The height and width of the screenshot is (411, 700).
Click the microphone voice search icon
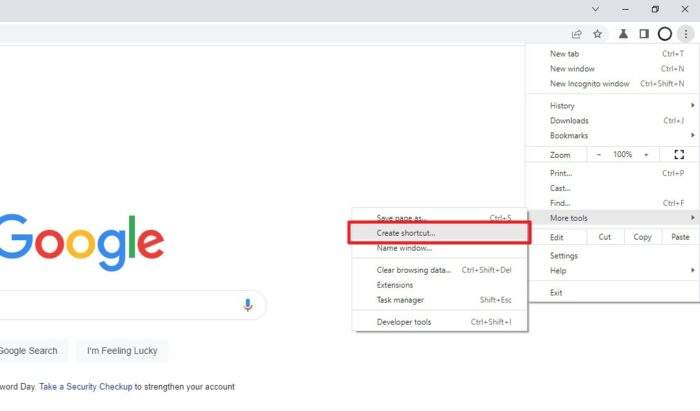point(248,305)
